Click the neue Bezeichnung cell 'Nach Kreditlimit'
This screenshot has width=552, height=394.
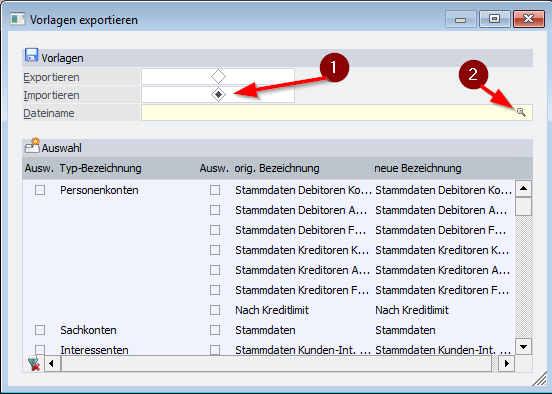tap(444, 310)
